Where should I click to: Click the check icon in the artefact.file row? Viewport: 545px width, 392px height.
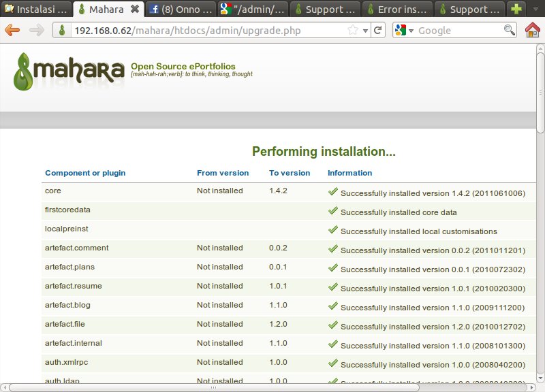point(333,325)
